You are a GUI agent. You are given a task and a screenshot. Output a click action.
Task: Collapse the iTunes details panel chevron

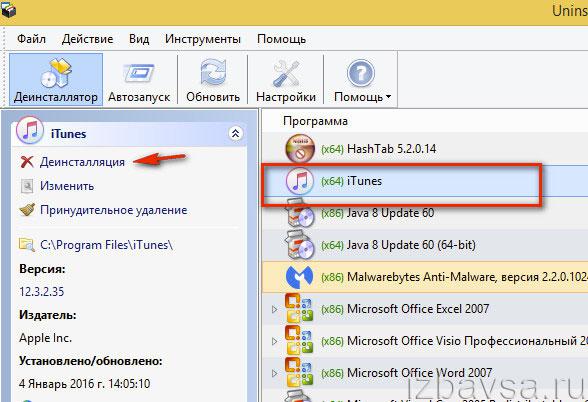236,133
